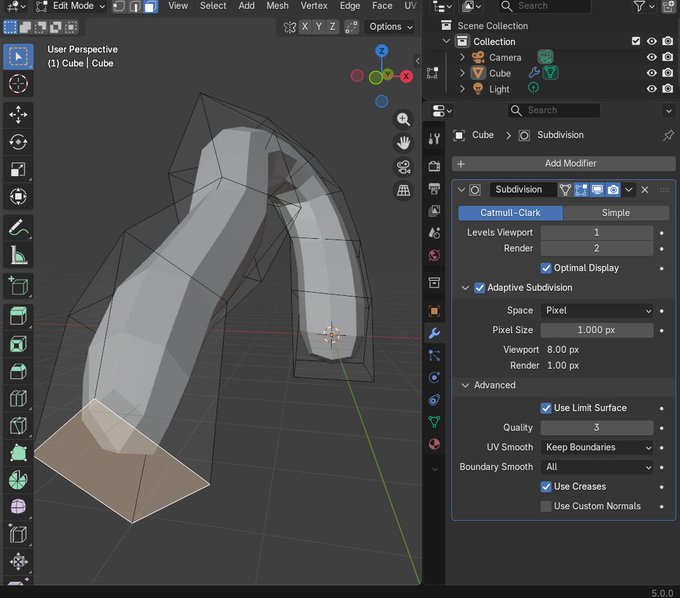The image size is (680, 598).
Task: Select the Annotate pencil tool
Action: pos(18,228)
